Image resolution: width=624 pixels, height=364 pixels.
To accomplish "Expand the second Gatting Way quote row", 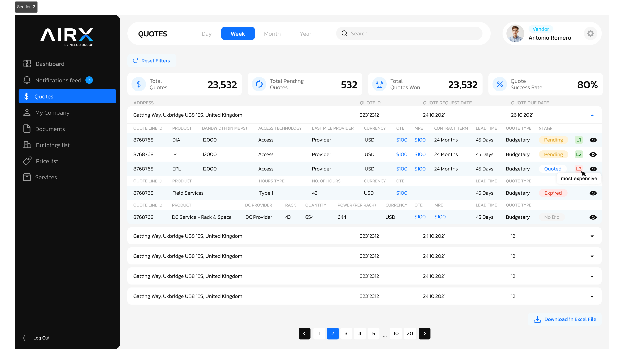I will 592,236.
